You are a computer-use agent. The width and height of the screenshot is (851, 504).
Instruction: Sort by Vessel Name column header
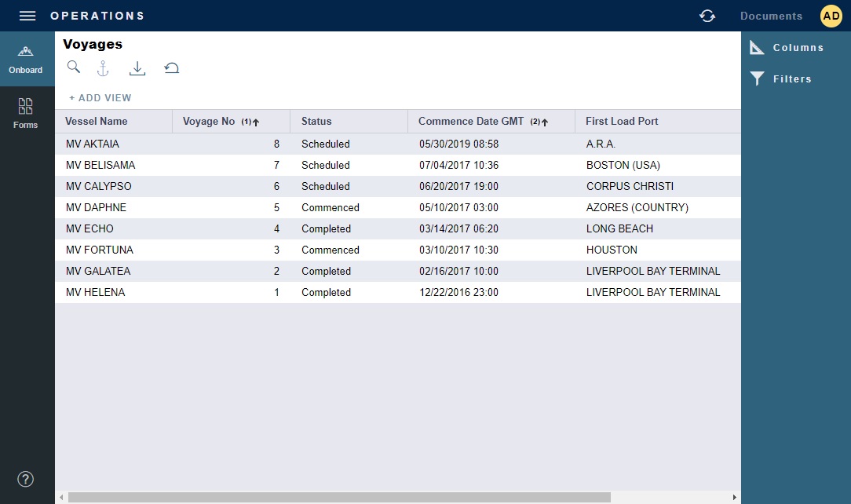97,122
